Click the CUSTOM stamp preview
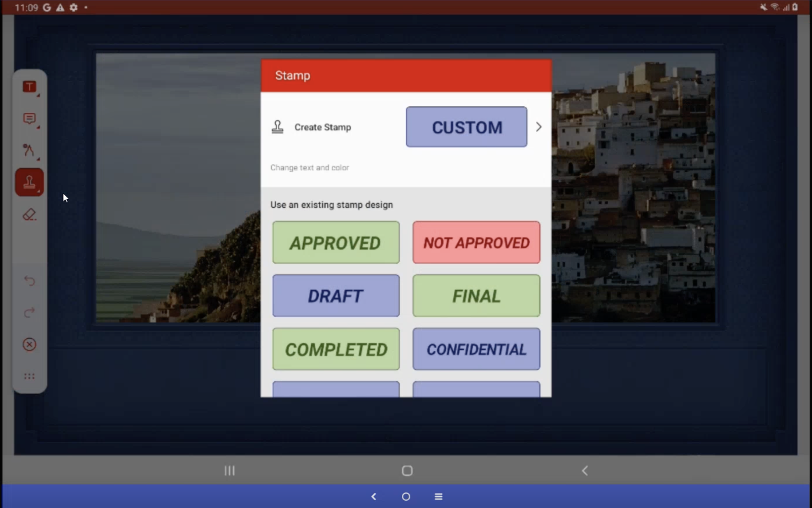812x508 pixels. [x=466, y=127]
